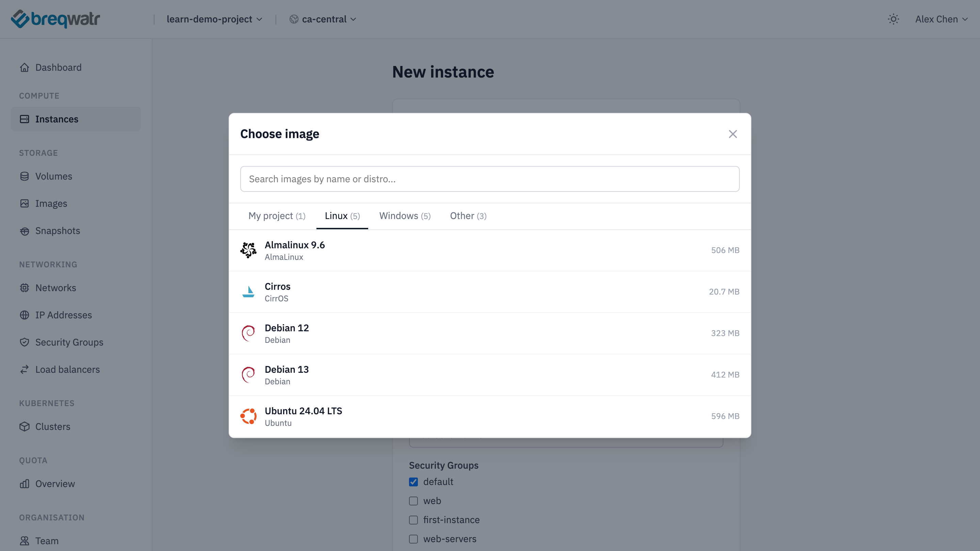Open the learn-demo-project project dropdown

[215, 19]
